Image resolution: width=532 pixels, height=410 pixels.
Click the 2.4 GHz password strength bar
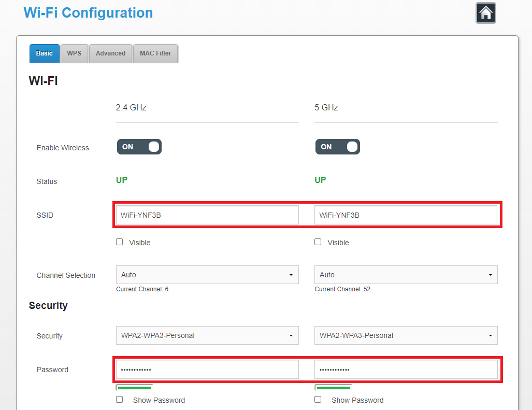pyautogui.click(x=134, y=387)
